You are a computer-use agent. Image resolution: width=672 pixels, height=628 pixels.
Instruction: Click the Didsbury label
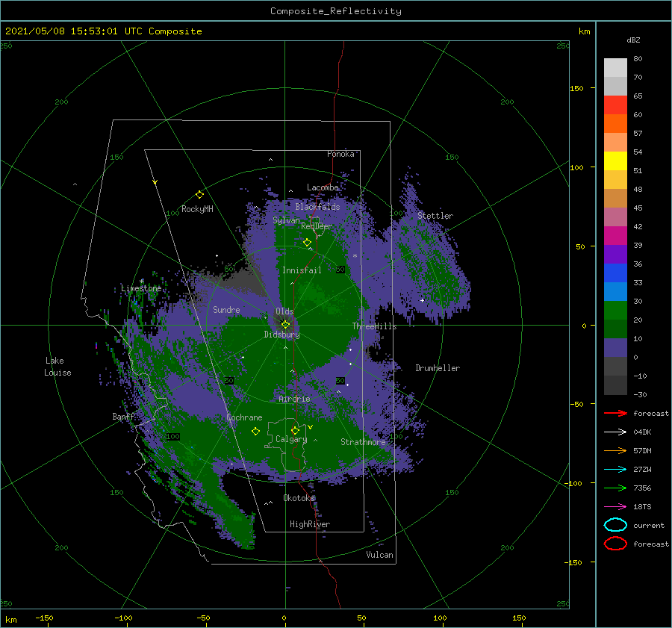click(281, 335)
